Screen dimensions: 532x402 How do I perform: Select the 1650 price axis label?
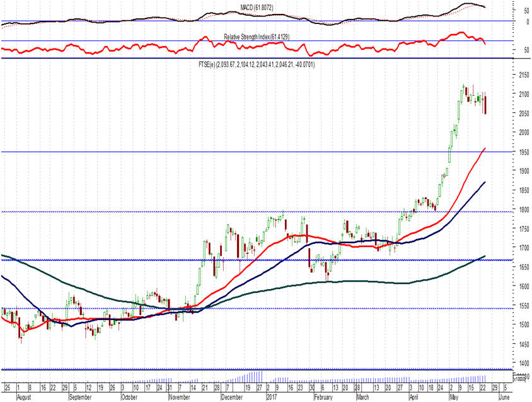tap(524, 267)
